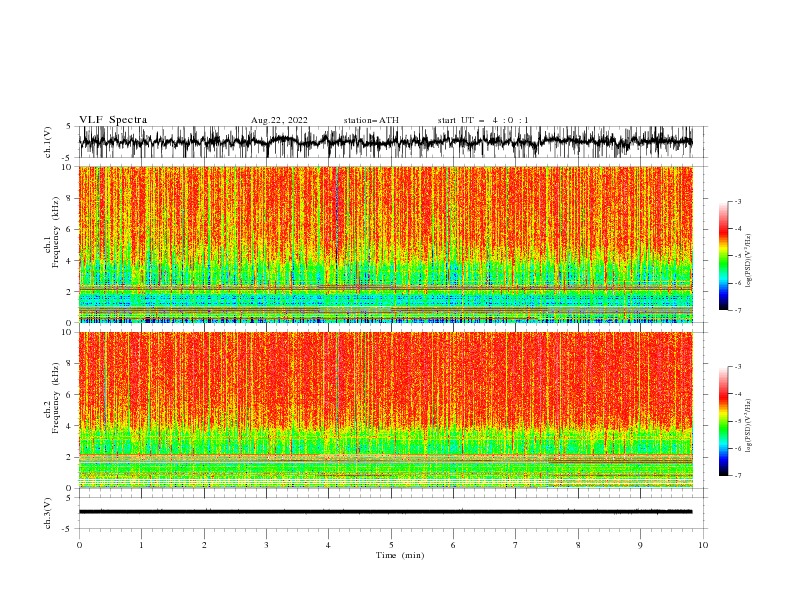
Task: Click the 'ch.1(V)' waveform axis label
Action: pyautogui.click(x=48, y=142)
